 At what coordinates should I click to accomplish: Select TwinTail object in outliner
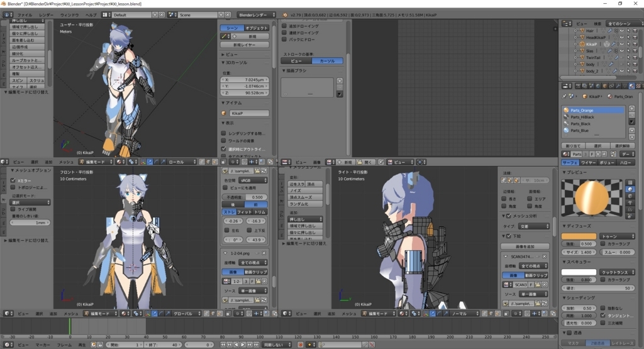[x=593, y=57]
